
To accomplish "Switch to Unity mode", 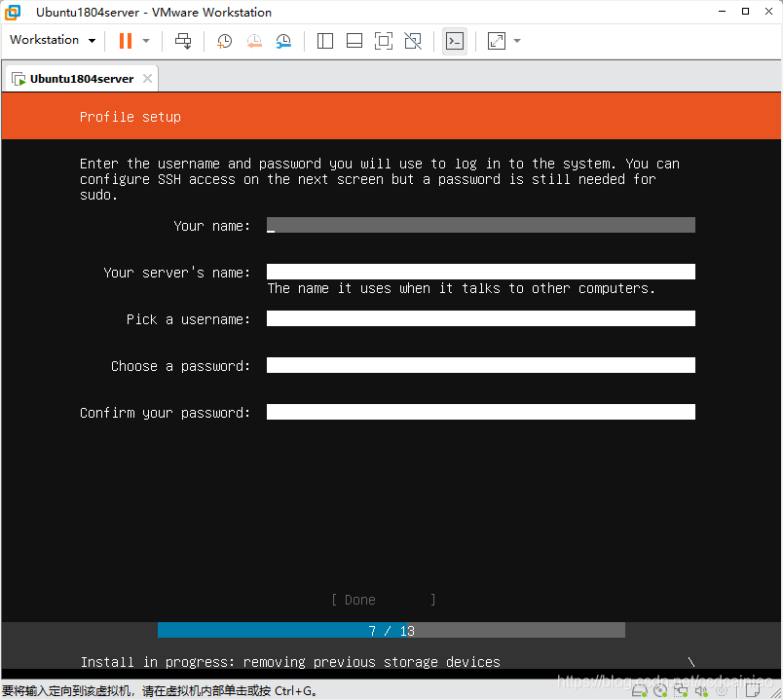I will pos(413,41).
